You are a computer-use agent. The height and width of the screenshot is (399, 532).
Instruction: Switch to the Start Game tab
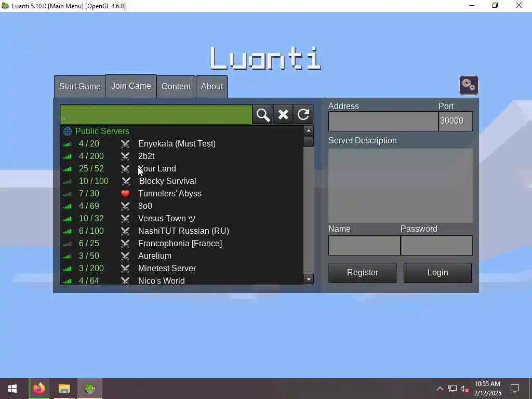coord(79,87)
